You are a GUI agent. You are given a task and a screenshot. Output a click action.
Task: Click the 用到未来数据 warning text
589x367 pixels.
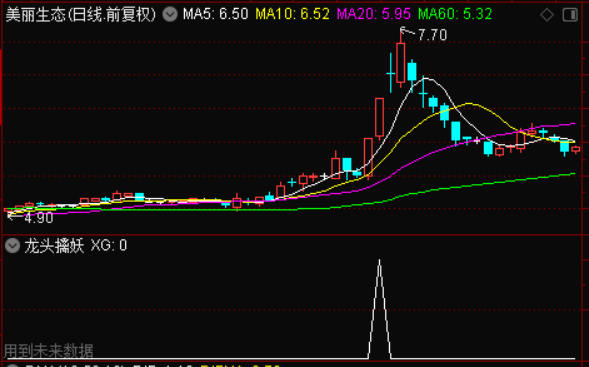pos(49,350)
